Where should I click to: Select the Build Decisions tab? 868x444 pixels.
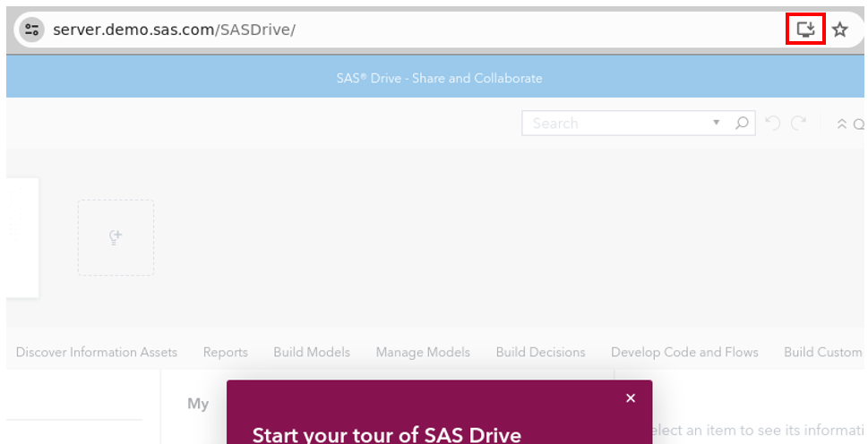pos(540,352)
